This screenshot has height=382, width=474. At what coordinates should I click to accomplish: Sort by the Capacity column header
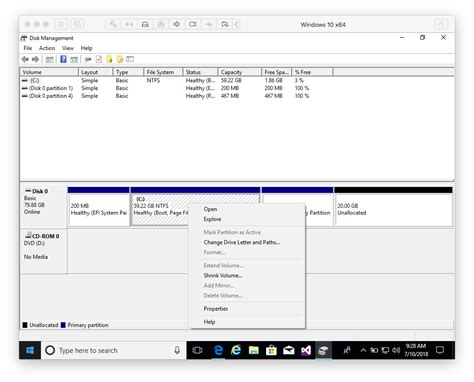240,72
